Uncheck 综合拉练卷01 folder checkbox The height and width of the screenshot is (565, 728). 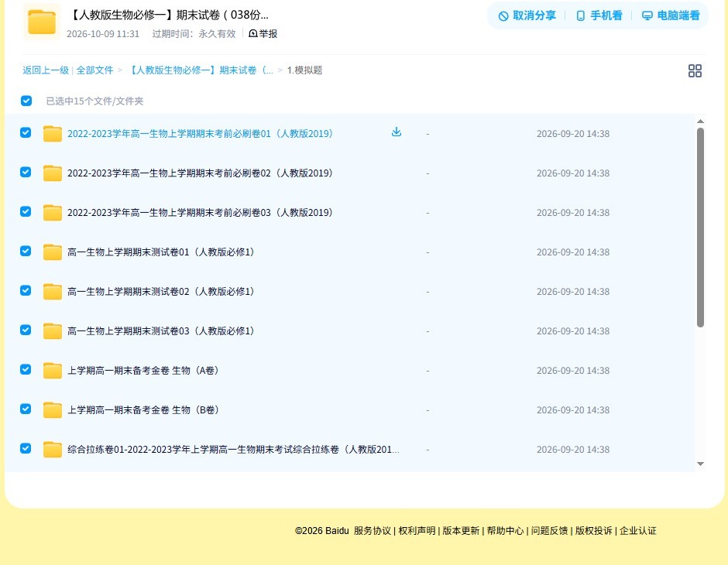26,448
